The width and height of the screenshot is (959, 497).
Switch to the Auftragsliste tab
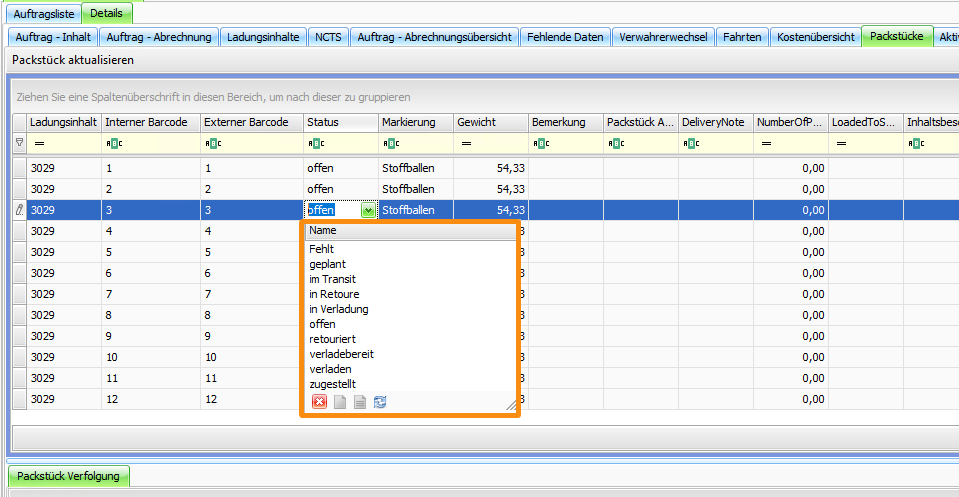point(44,15)
